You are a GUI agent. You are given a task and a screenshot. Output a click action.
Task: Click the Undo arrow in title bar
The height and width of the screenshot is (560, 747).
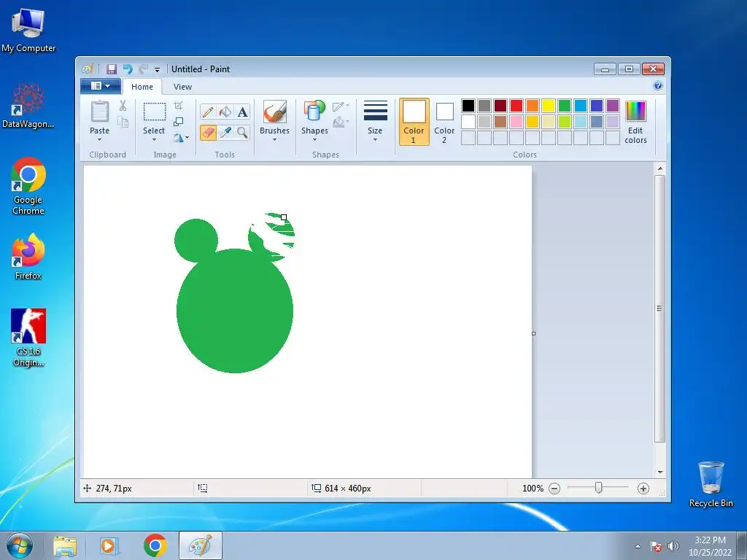(x=128, y=69)
